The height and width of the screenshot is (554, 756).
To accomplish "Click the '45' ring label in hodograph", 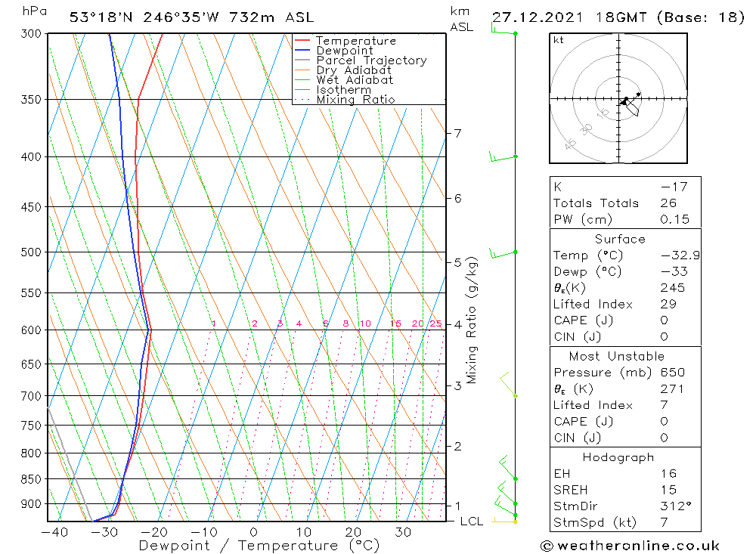I will [570, 144].
